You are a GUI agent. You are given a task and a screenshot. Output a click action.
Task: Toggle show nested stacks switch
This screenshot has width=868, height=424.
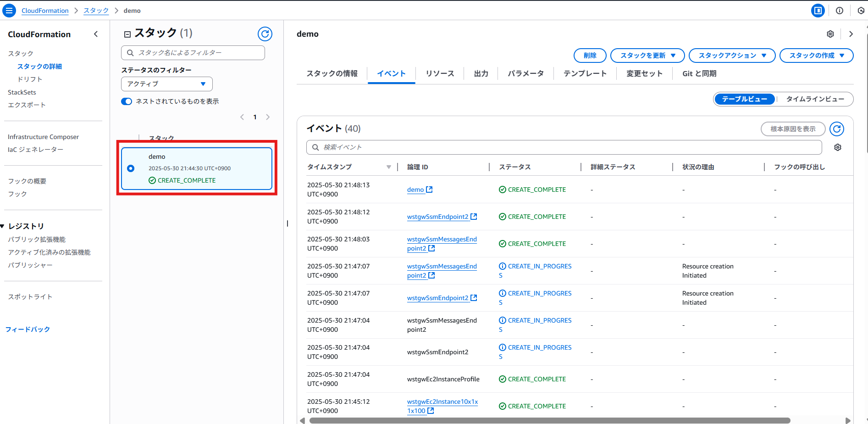[x=127, y=101]
